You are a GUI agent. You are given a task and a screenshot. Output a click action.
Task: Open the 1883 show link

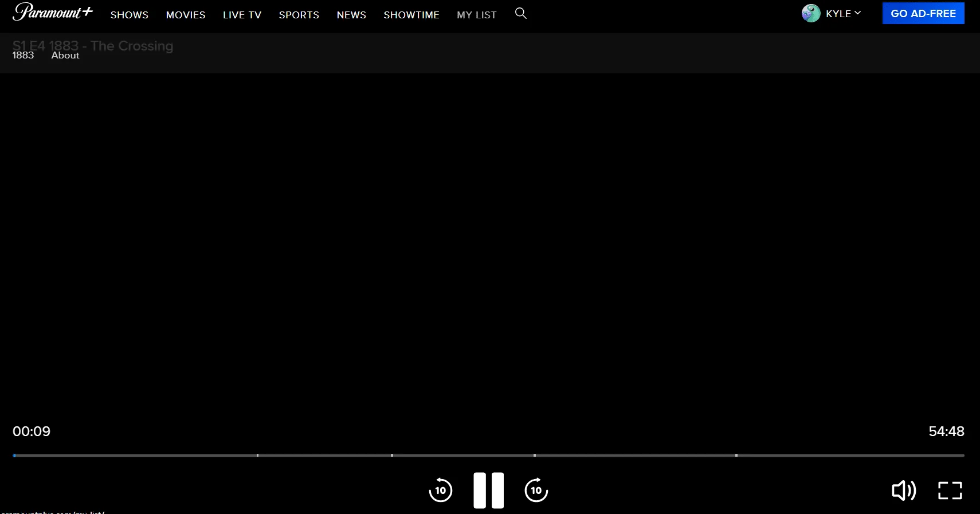pyautogui.click(x=23, y=55)
